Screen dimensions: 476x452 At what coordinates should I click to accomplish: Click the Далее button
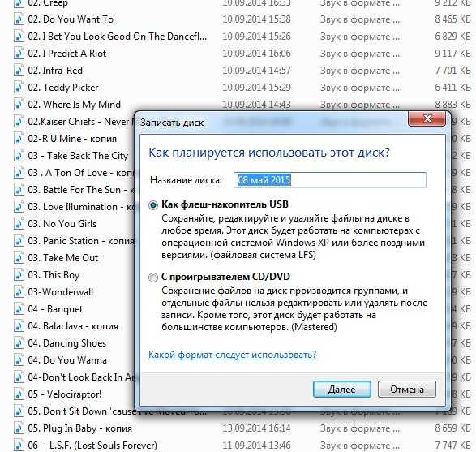342,390
